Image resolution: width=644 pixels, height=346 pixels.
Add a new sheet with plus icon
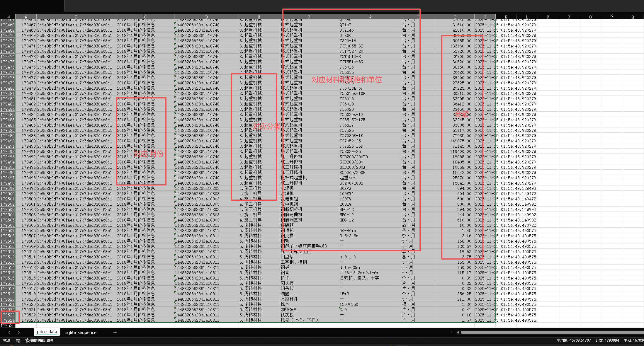click(115, 332)
